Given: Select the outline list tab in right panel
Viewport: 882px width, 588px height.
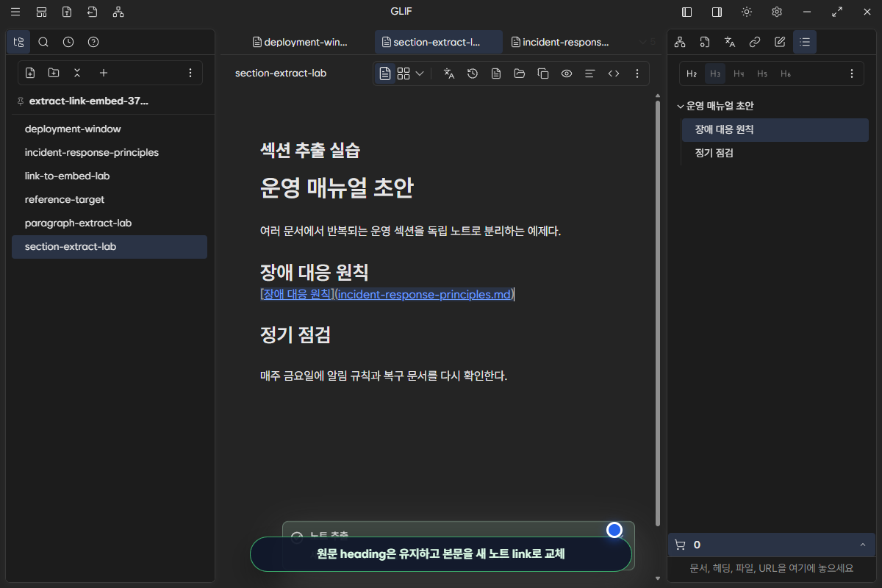Looking at the screenshot, I should click(805, 42).
